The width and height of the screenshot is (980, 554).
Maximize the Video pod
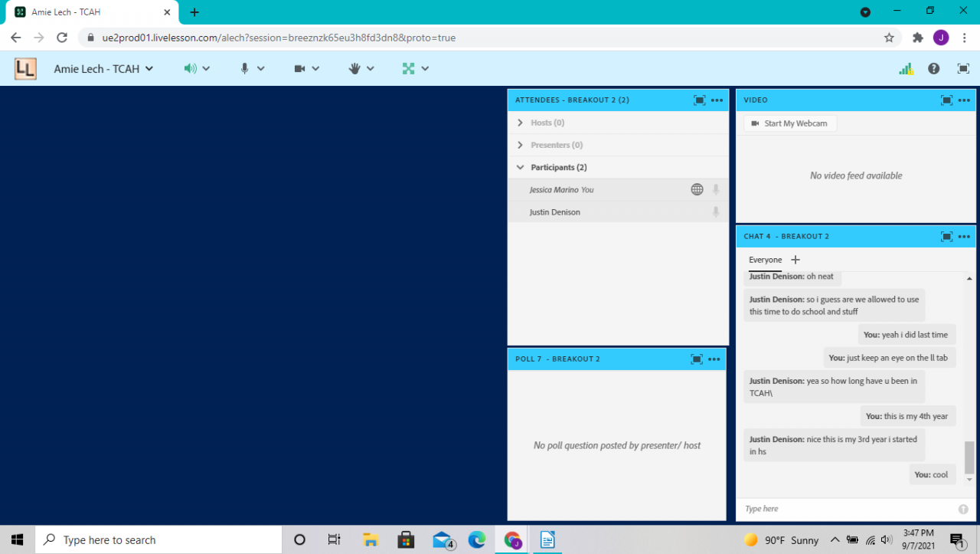coord(946,100)
